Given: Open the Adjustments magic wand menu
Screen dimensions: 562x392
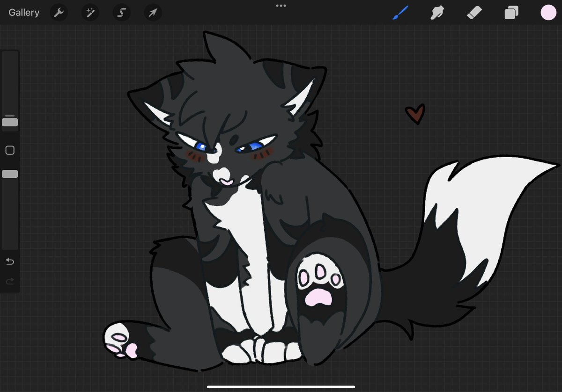Looking at the screenshot, I should (x=90, y=13).
